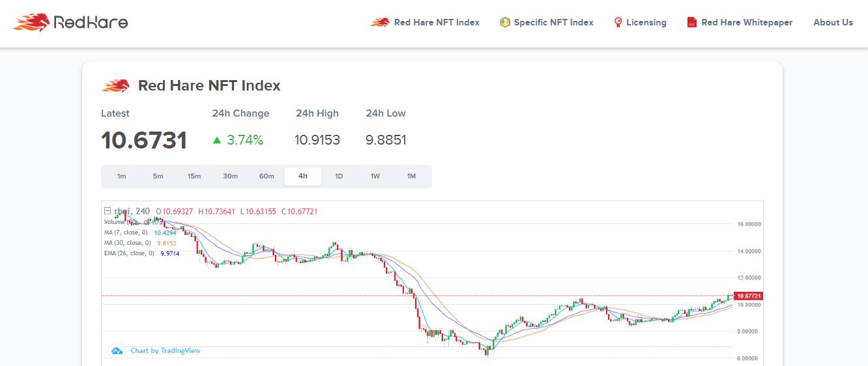Choose the 1D timeframe
Viewport: 868px width, 366px height.
click(x=339, y=176)
